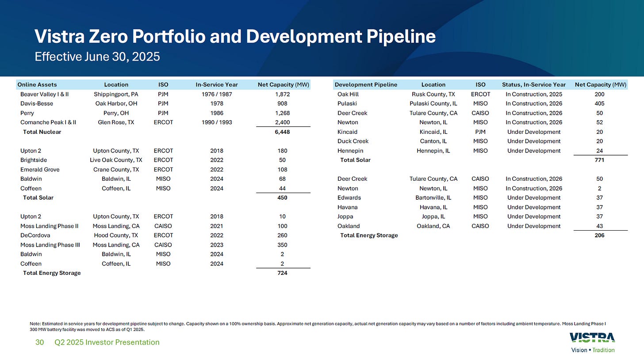Click the 'Beaver Valley I & II' row name
Image resolution: width=644 pixels, height=361 pixels.
(44, 94)
